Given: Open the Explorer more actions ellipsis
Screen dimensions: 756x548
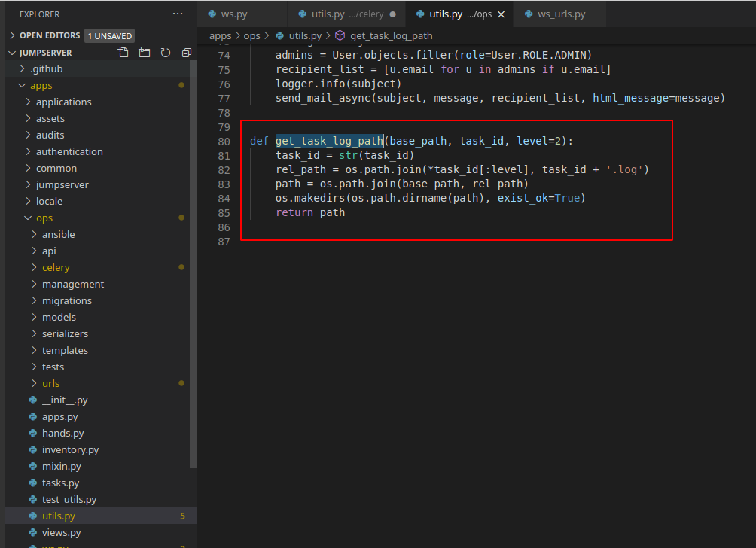Looking at the screenshot, I should (178, 14).
